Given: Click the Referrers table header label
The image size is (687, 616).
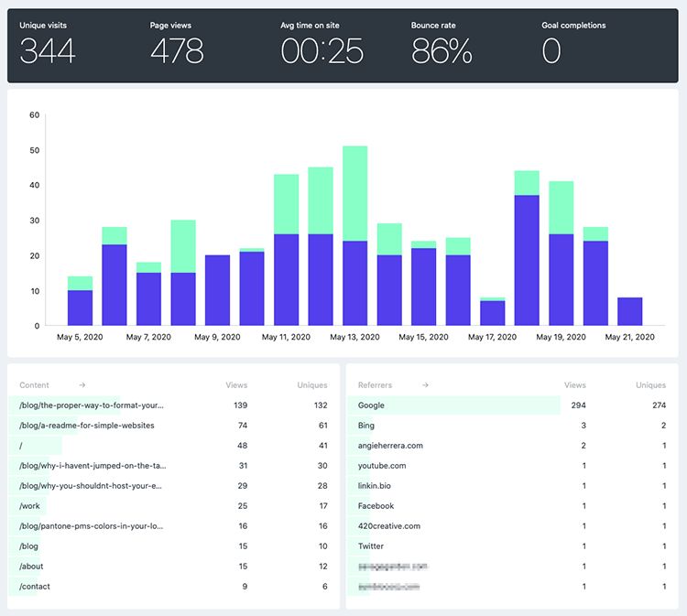Looking at the screenshot, I should tap(376, 385).
